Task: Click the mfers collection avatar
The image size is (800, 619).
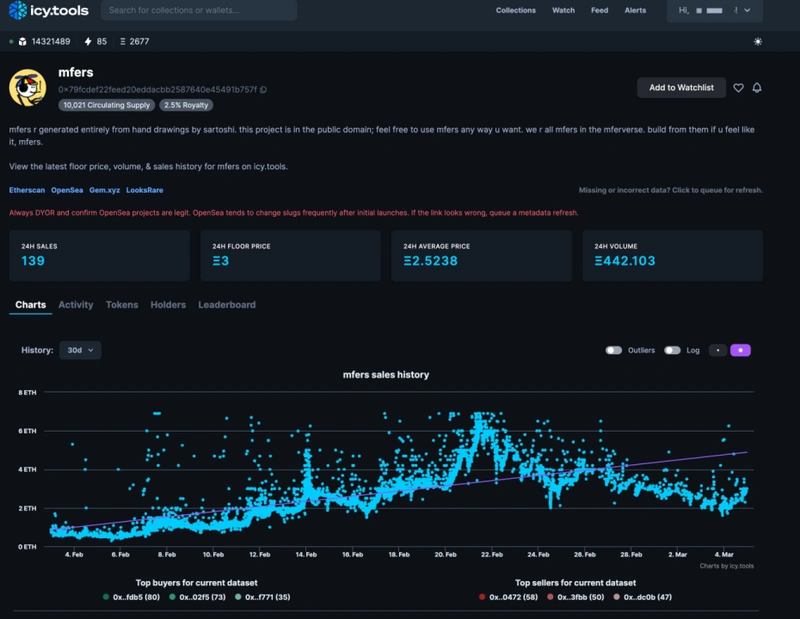Action: coord(28,88)
